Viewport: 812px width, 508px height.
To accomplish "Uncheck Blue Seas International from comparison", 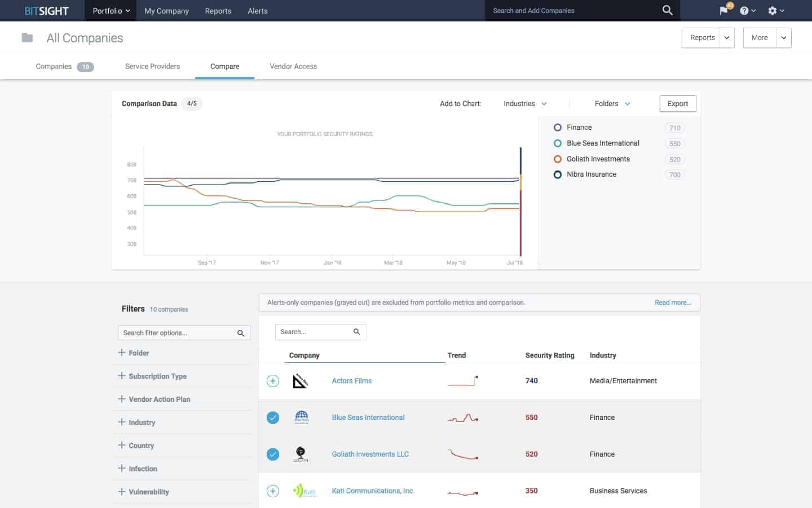I will click(272, 418).
